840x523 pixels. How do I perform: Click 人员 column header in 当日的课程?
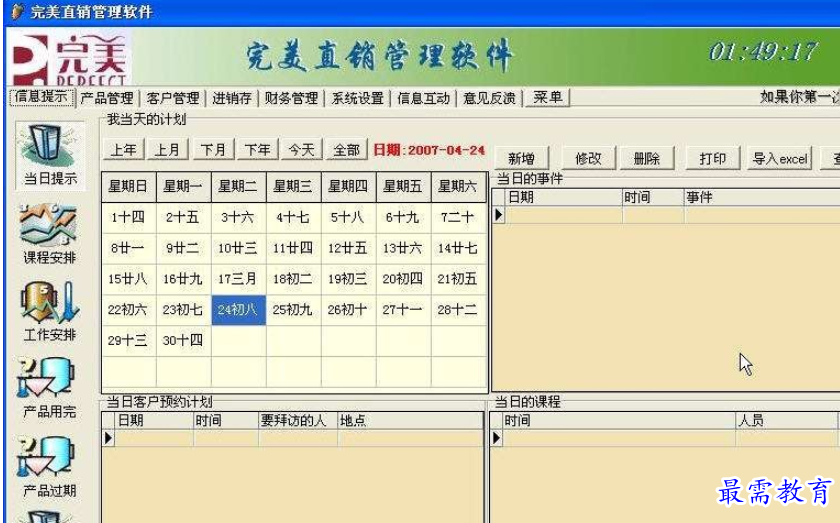(x=786, y=421)
